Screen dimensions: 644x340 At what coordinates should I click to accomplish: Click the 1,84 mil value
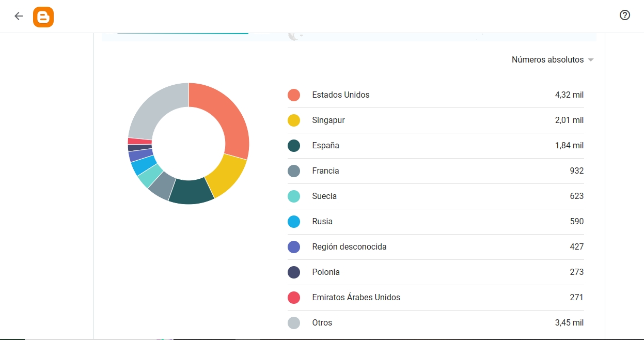click(x=569, y=146)
